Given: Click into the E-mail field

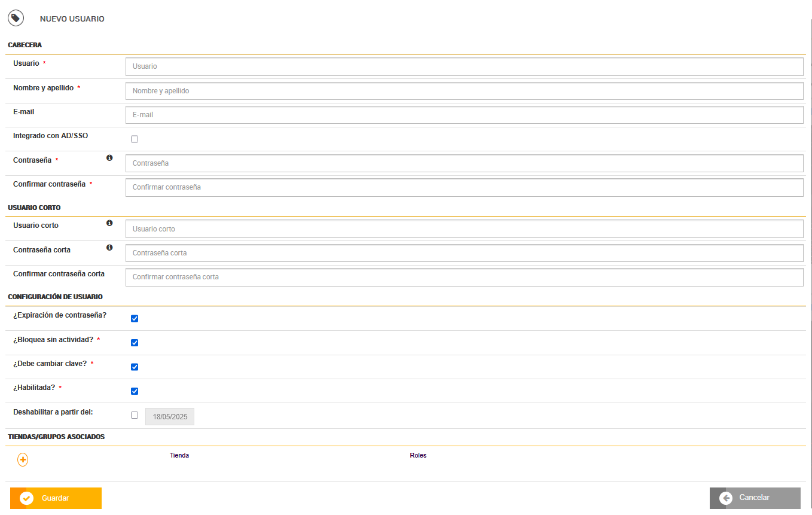Looking at the screenshot, I should click(465, 115).
